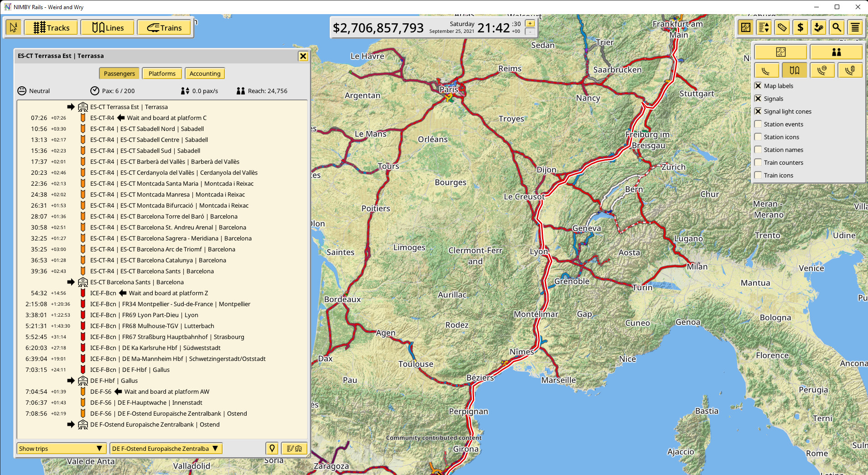Open the DE F-Ostend Europaïsche Zentralba dropdown
868x475 pixels.
tap(165, 449)
